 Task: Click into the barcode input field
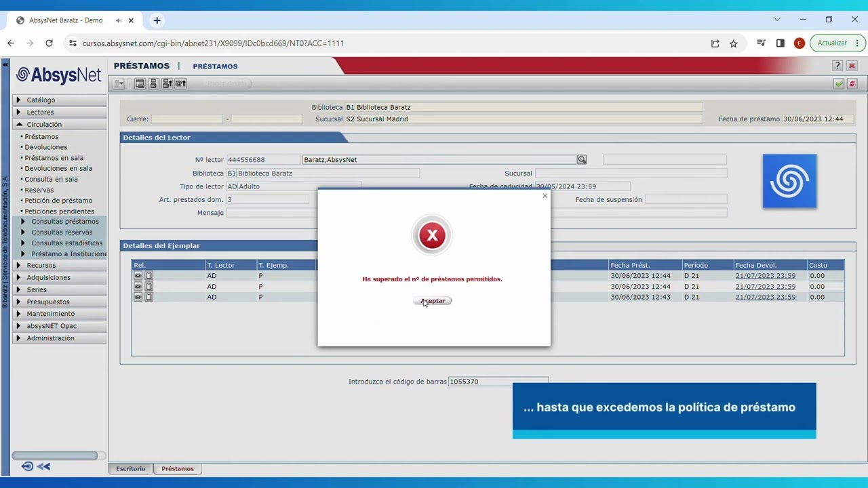(x=498, y=382)
